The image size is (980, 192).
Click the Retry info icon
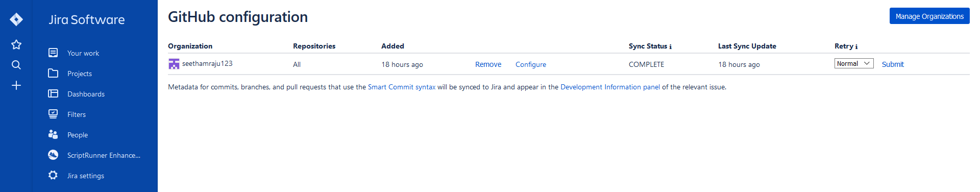point(856,46)
